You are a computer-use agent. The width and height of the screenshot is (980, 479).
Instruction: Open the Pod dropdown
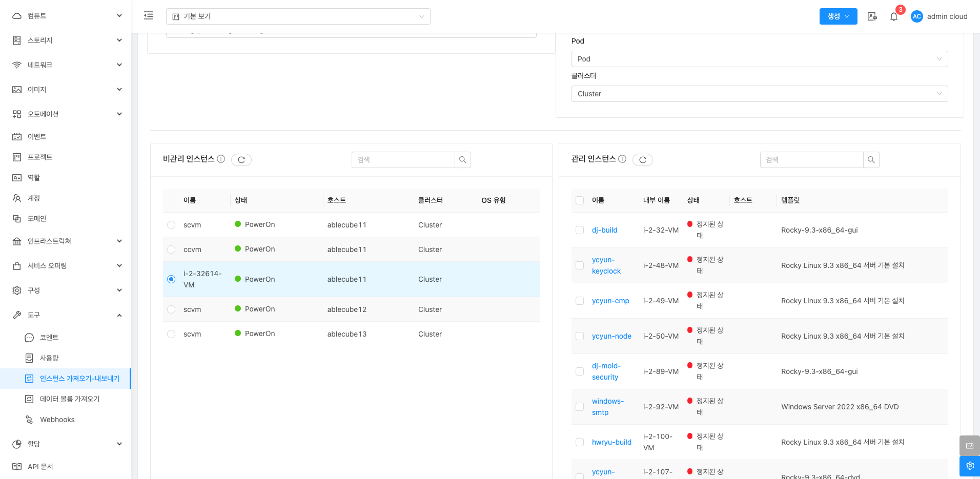[759, 59]
